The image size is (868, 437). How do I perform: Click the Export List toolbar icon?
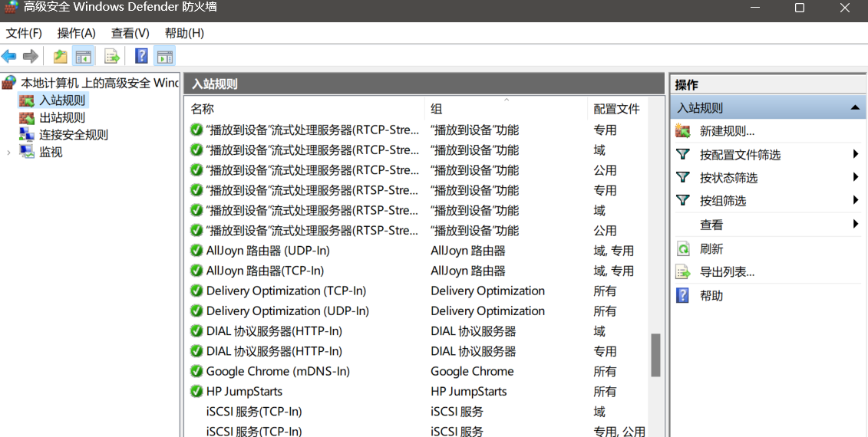[112, 56]
